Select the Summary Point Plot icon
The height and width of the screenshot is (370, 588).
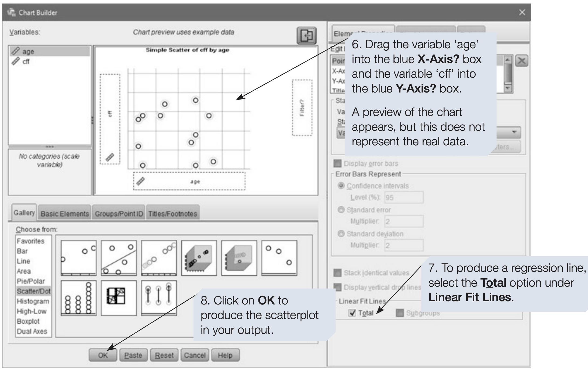(x=279, y=258)
